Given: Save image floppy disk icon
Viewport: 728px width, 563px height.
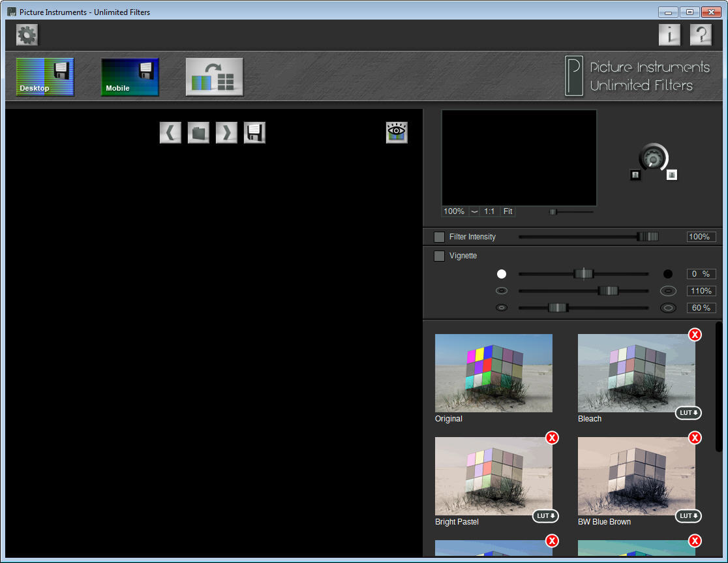Looking at the screenshot, I should (x=254, y=132).
